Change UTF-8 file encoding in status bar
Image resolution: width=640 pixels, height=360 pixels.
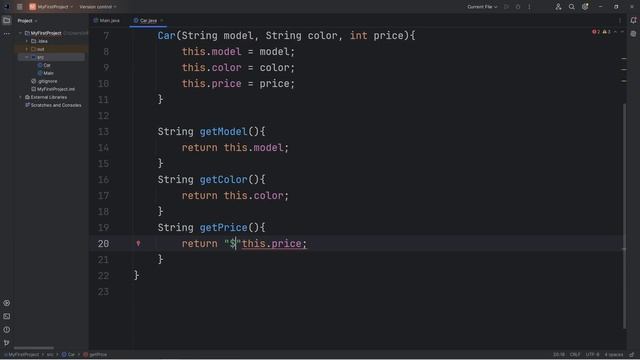[592, 355]
